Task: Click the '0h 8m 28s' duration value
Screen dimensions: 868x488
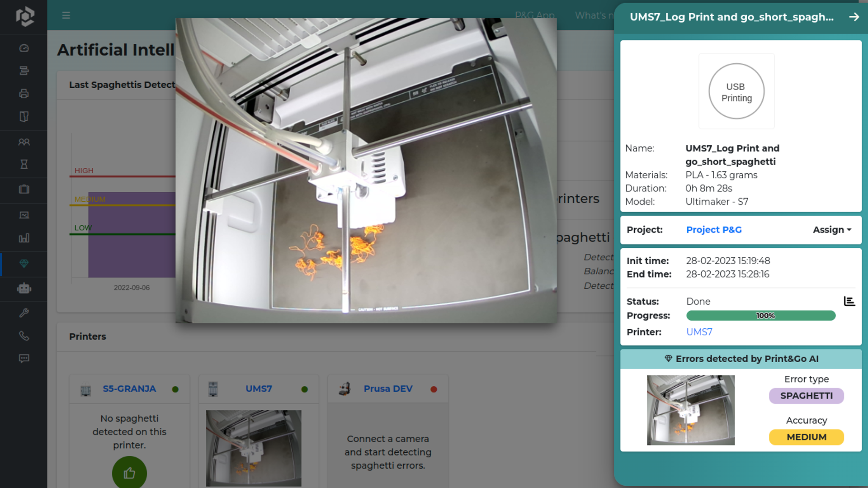Action: point(708,188)
